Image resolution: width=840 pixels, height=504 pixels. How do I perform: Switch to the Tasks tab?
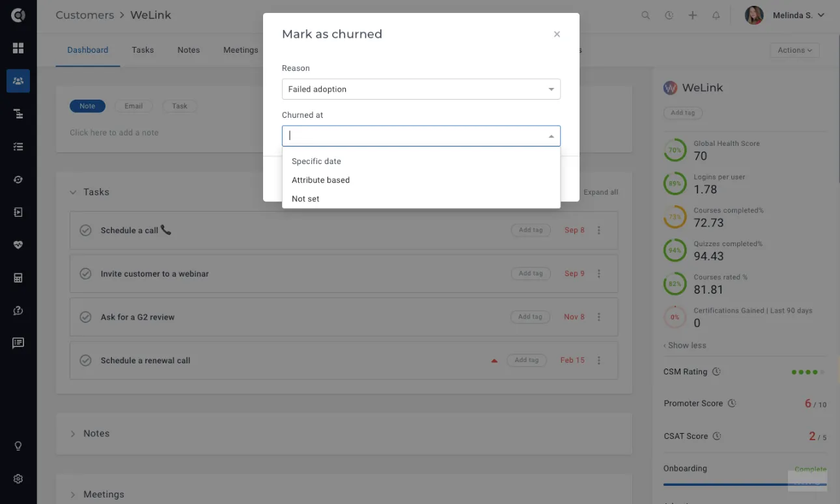(x=143, y=50)
